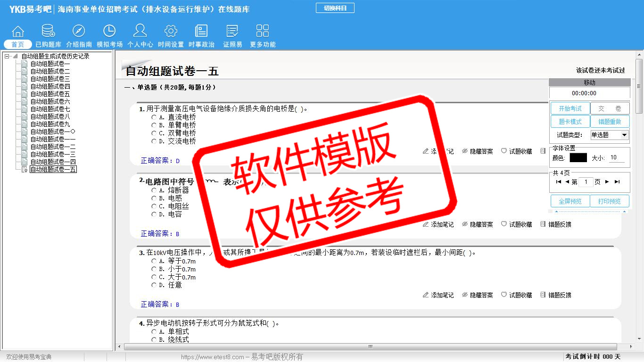
Task: Click 试题收藏 heart icon under question 1
Action: [x=504, y=151]
